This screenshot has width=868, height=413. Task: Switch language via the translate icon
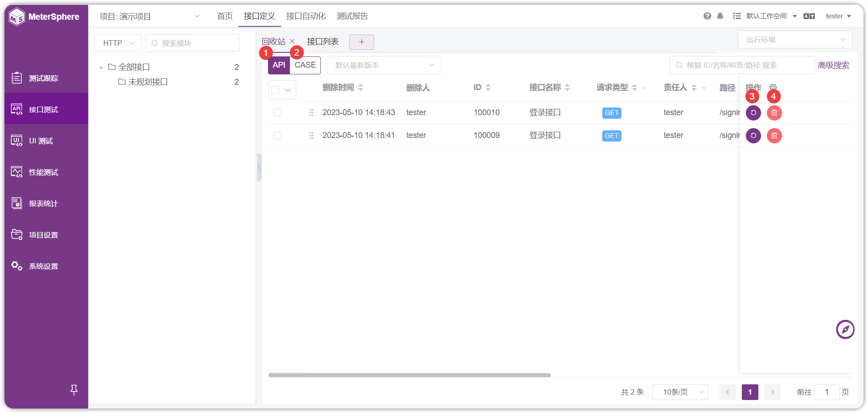point(809,16)
